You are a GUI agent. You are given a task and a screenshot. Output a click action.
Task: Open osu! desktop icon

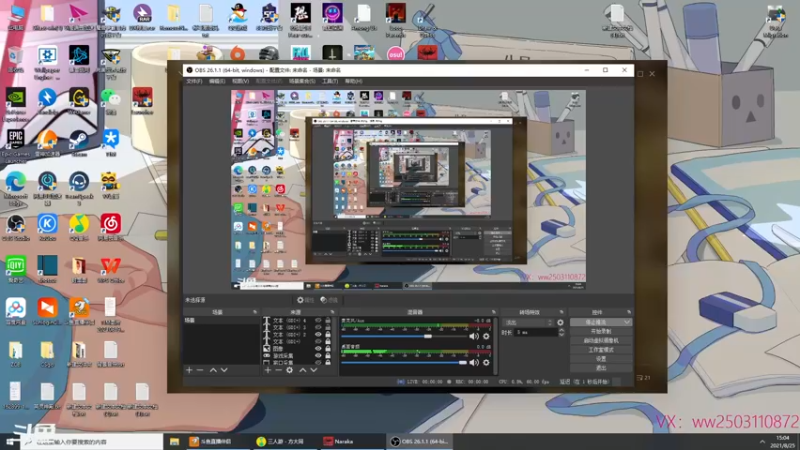395,54
